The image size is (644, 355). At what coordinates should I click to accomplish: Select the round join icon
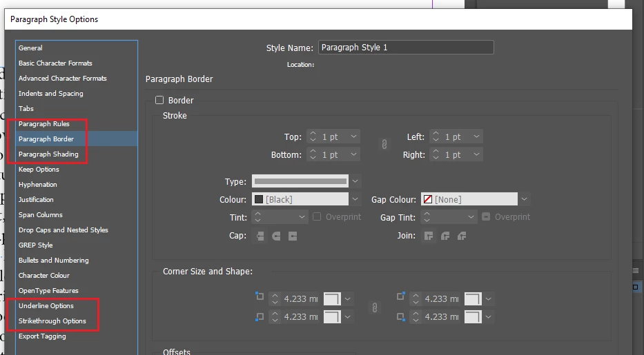445,236
